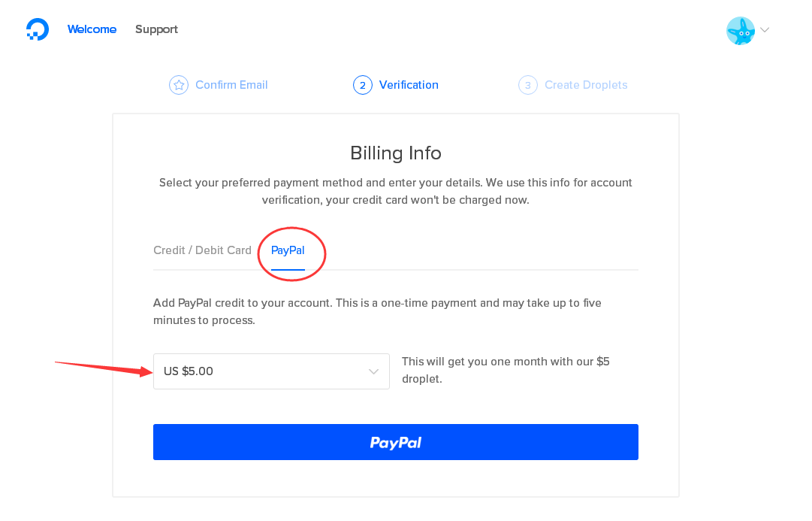Open the Welcome navigation link
This screenshot has height=521, width=812.
click(92, 29)
